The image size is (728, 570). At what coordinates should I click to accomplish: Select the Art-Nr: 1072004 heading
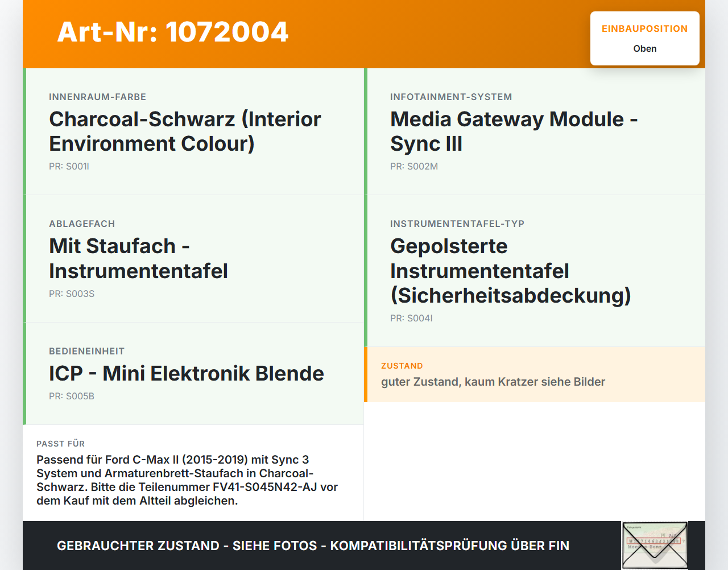pyautogui.click(x=173, y=32)
